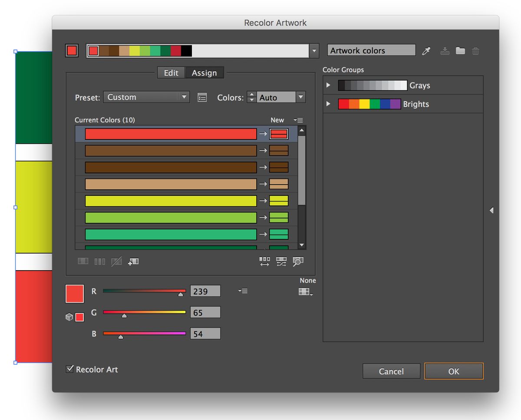
Task: Expand the Grays color group
Action: click(329, 86)
